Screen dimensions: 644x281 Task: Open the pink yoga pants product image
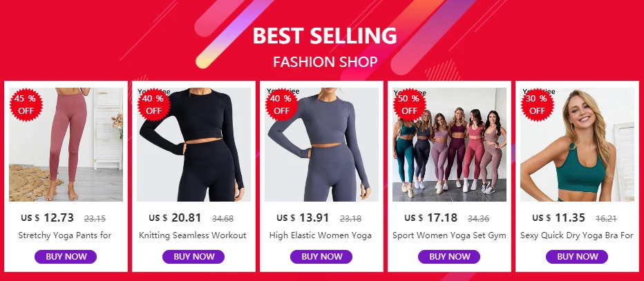(x=66, y=144)
